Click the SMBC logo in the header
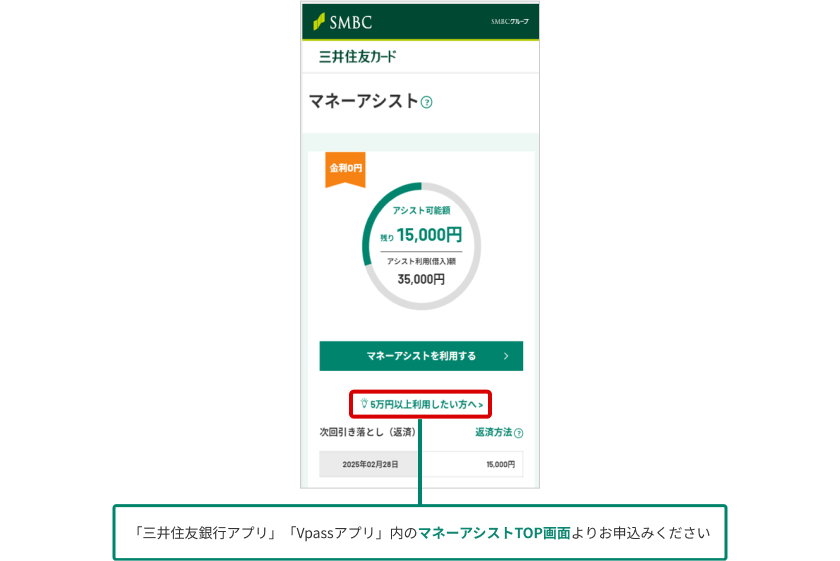Viewport: 840px width, 561px height. 342,22
